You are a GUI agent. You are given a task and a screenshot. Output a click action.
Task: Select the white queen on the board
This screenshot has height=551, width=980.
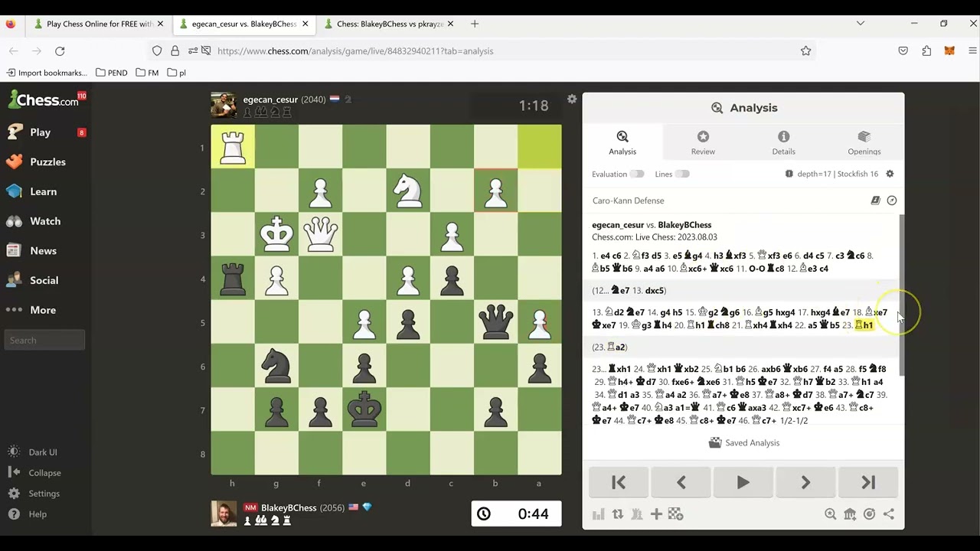(x=320, y=234)
